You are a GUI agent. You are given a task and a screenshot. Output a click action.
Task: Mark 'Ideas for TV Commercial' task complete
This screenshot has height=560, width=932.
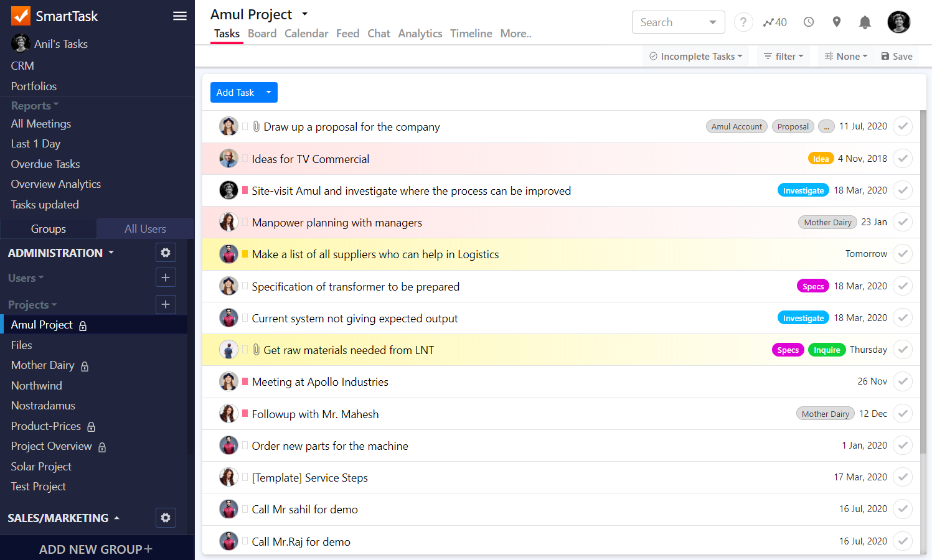point(902,159)
